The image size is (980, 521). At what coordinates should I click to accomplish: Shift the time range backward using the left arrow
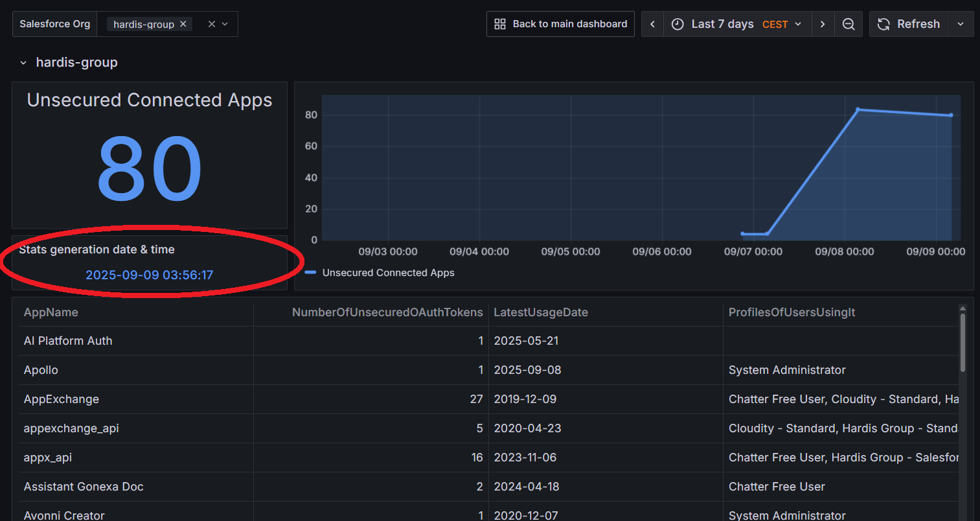652,24
